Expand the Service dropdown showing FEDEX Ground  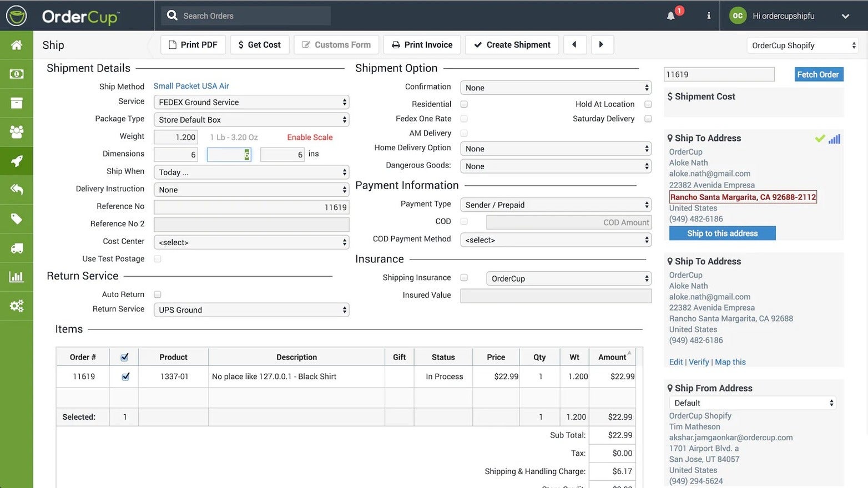tap(251, 102)
